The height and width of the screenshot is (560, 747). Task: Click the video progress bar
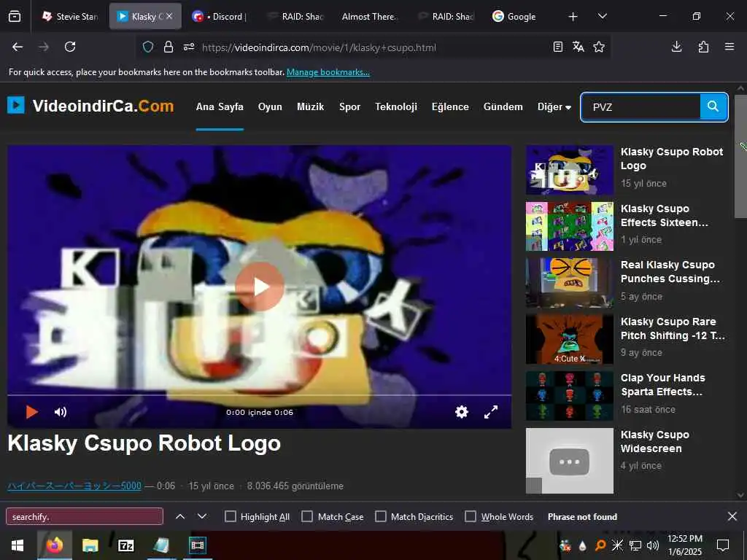pyautogui.click(x=259, y=394)
